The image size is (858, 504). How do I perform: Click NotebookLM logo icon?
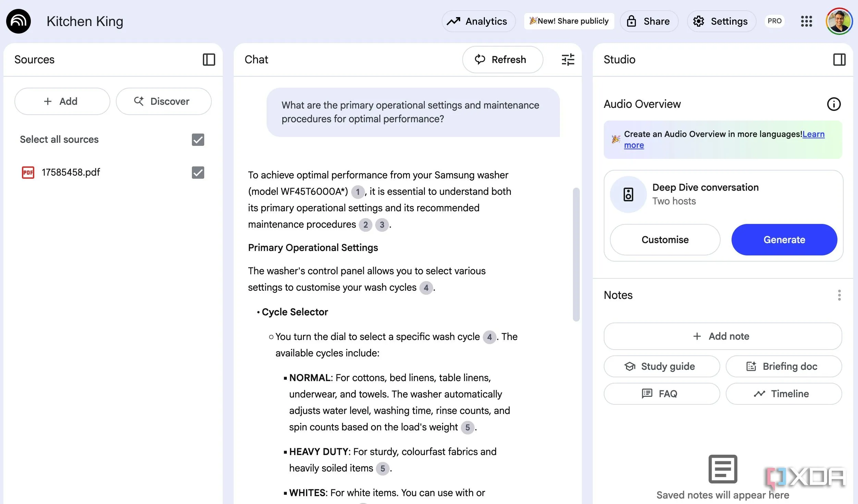pos(19,21)
